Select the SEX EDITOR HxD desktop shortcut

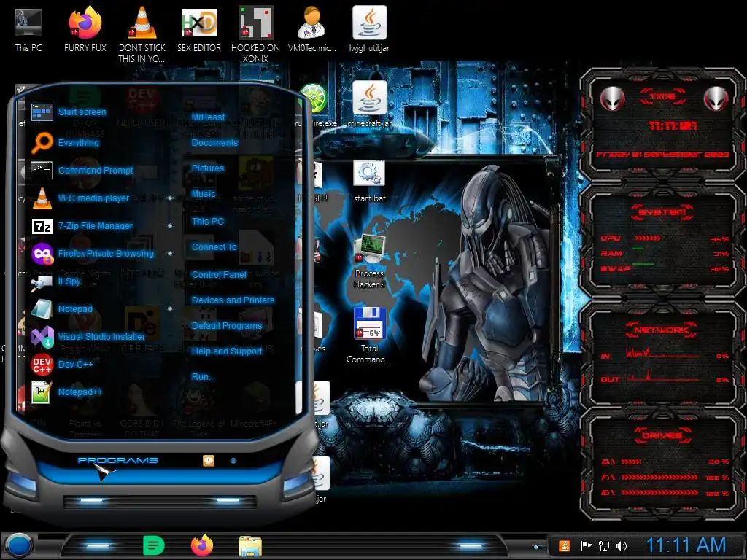pyautogui.click(x=199, y=29)
